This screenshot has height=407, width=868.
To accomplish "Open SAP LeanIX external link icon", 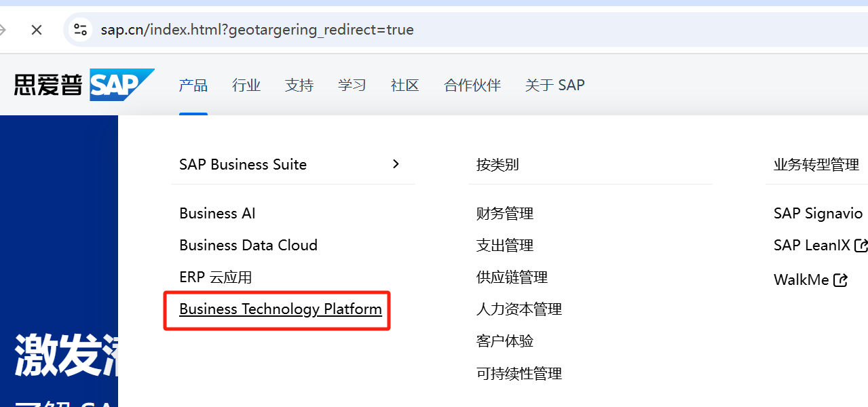I will (x=861, y=245).
